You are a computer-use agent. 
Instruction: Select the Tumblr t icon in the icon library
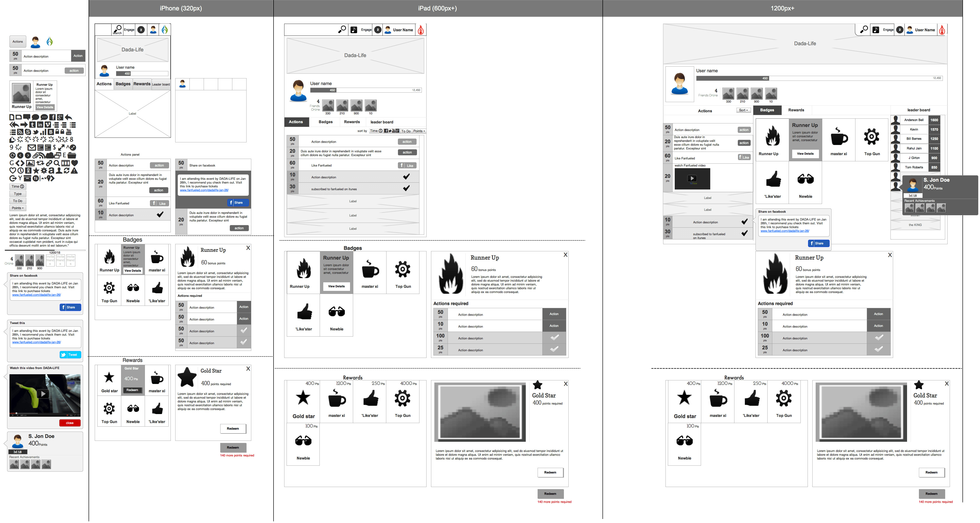click(32, 125)
